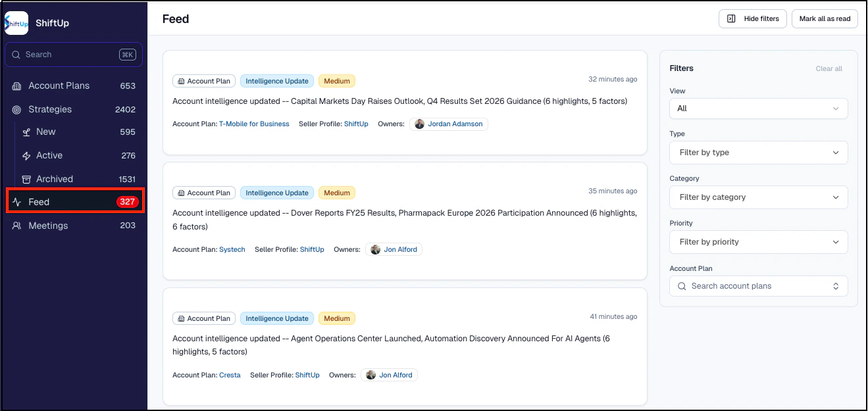
Task: Click Jordan Adamson's avatar photo
Action: coord(420,124)
